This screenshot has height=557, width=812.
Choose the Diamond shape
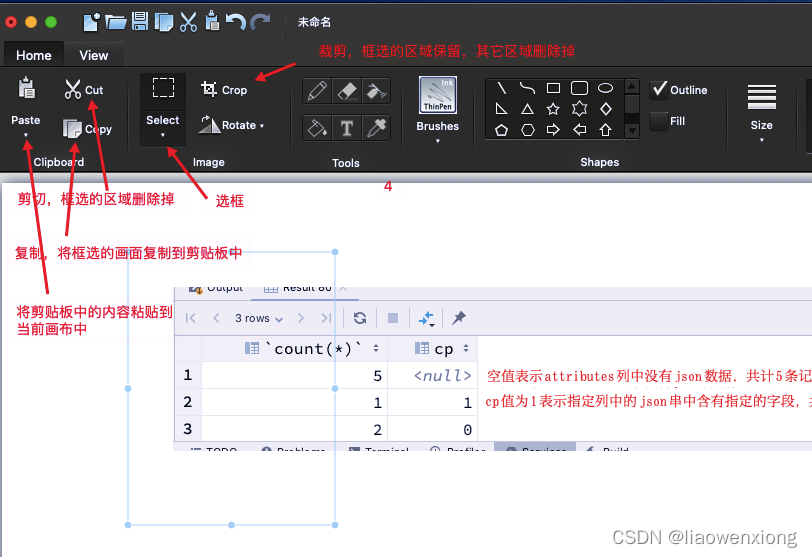[x=605, y=109]
